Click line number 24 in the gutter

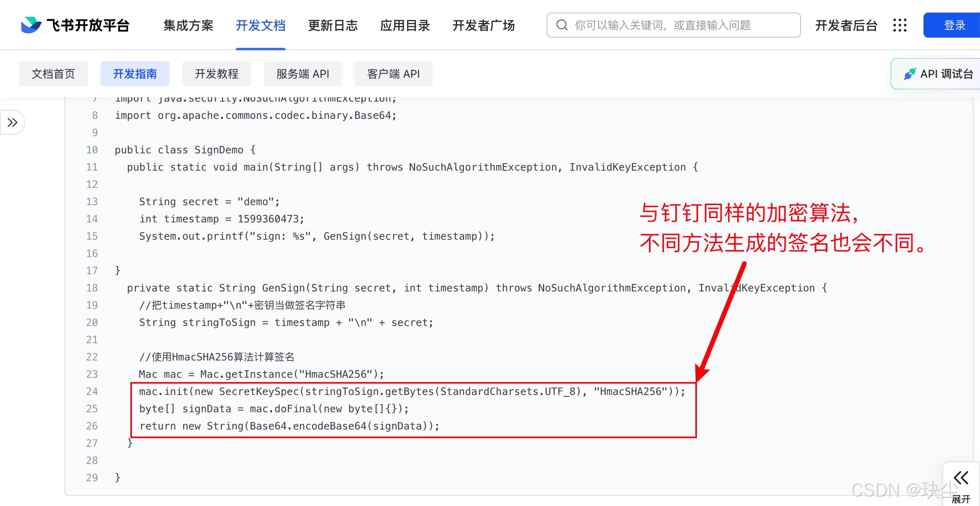(92, 391)
